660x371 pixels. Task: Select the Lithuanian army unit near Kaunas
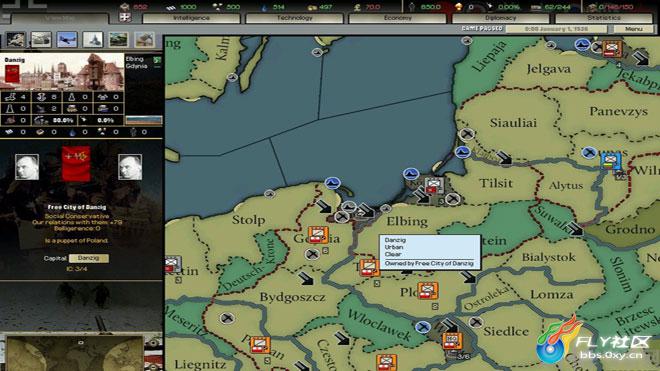pyautogui.click(x=611, y=161)
